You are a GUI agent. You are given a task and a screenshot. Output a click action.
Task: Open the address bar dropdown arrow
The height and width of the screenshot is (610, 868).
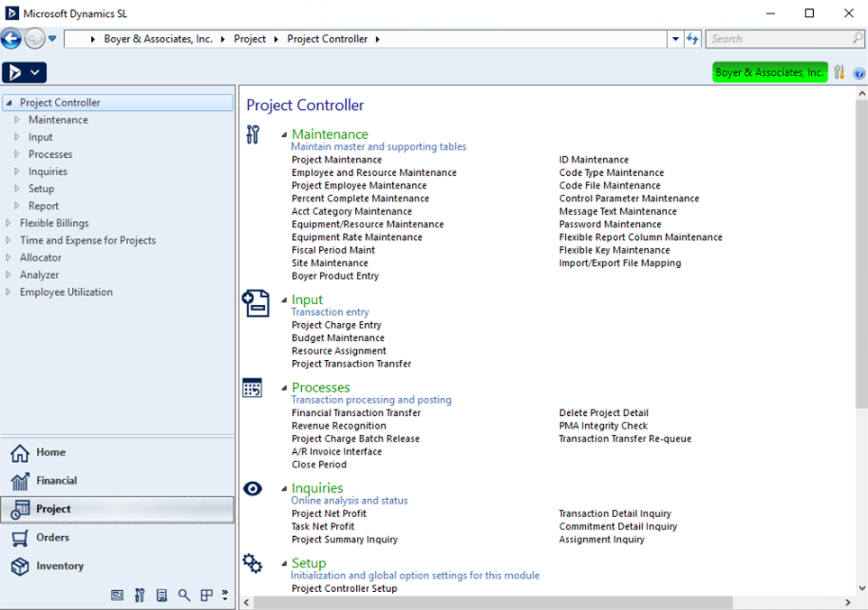click(675, 39)
